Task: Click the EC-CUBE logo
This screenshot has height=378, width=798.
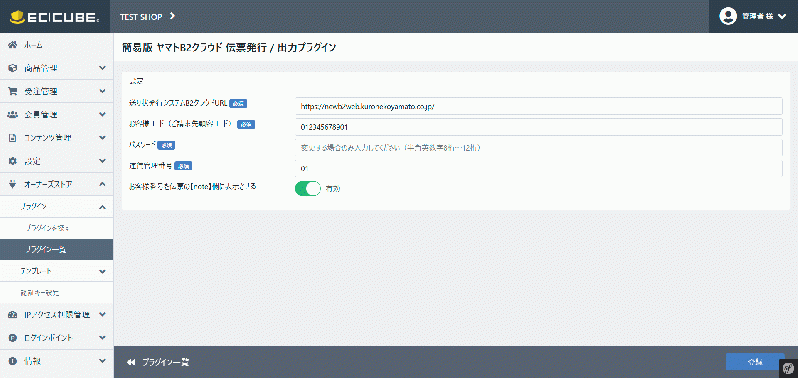Action: point(55,17)
